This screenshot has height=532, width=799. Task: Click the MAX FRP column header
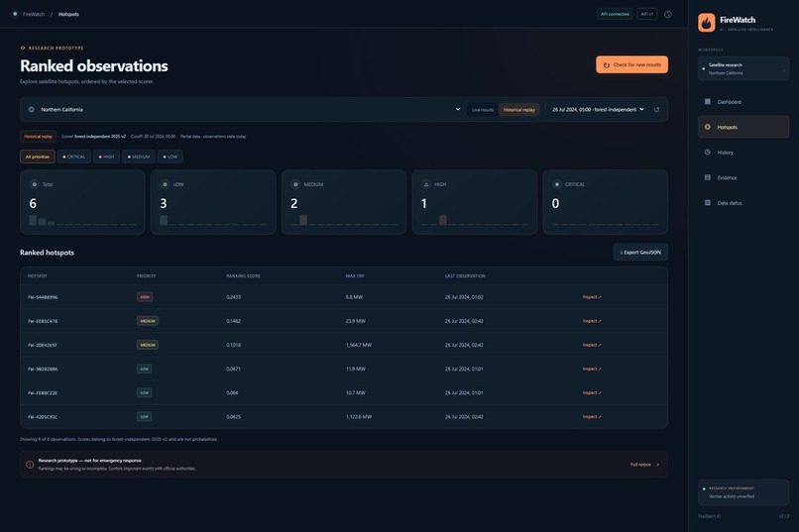355,276
